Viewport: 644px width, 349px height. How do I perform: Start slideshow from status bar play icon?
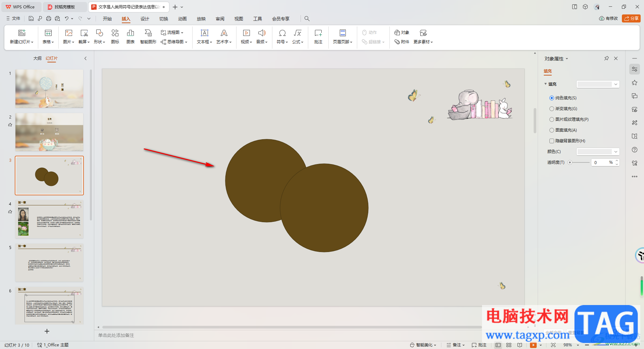click(533, 345)
